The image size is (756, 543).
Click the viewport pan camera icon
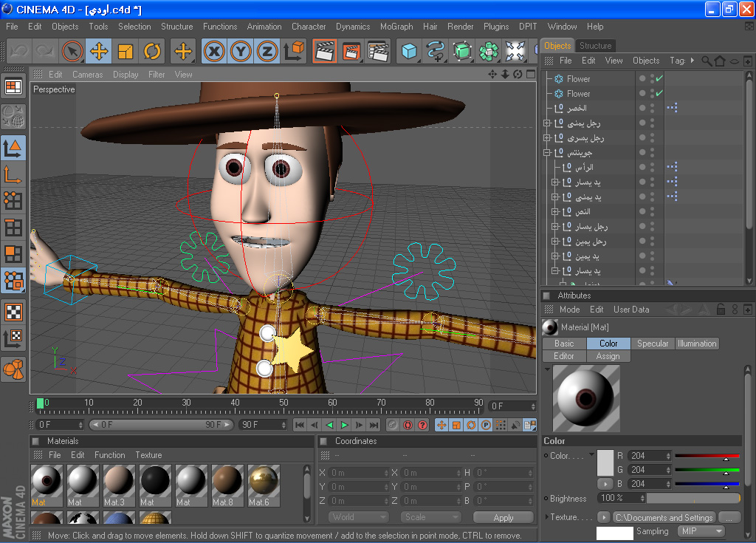492,75
